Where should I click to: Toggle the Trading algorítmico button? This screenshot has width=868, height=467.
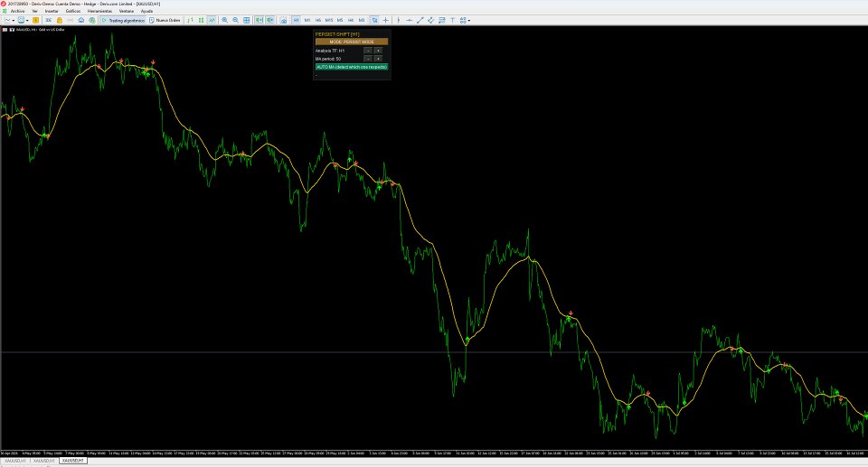[123, 20]
